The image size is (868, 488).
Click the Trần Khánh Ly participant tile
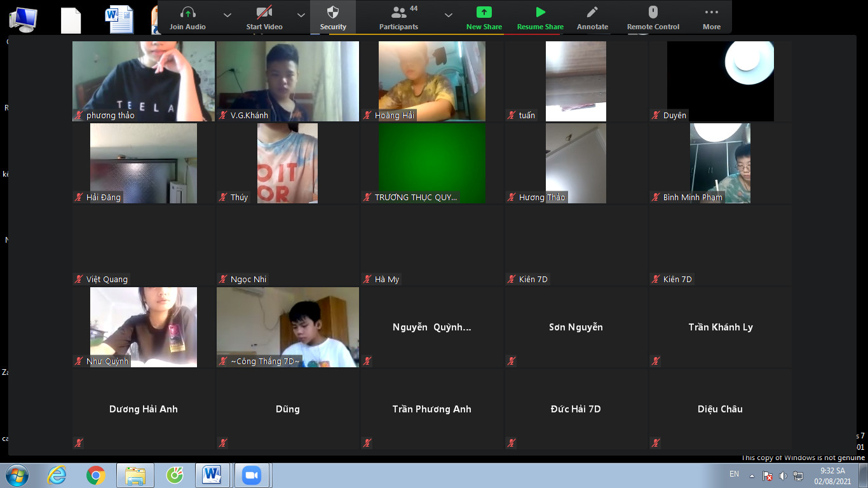click(720, 327)
